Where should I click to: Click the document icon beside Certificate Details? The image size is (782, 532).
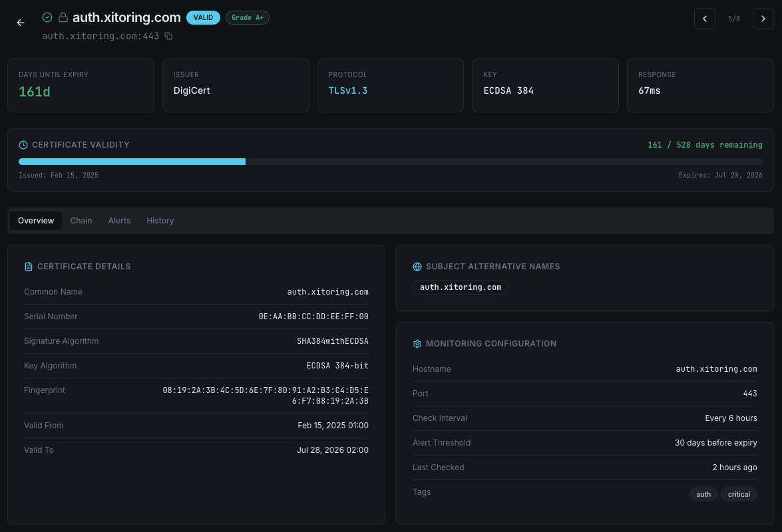point(29,266)
